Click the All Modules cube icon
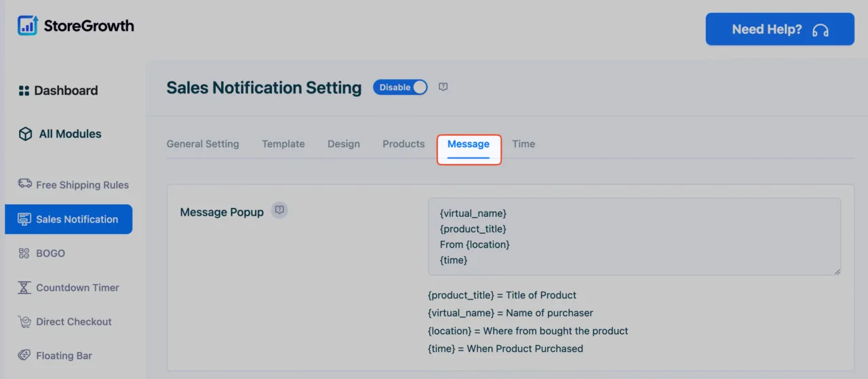868x379 pixels. pos(25,134)
